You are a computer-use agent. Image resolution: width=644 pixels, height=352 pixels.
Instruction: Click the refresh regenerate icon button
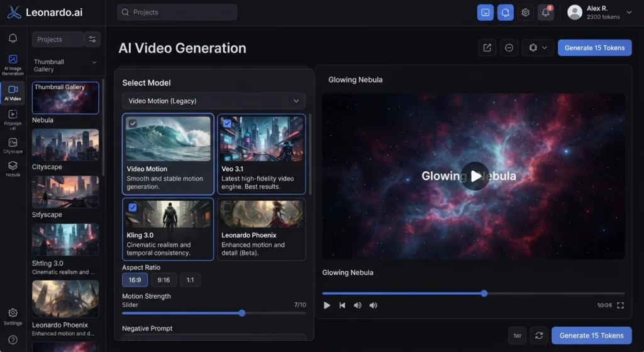[539, 336]
